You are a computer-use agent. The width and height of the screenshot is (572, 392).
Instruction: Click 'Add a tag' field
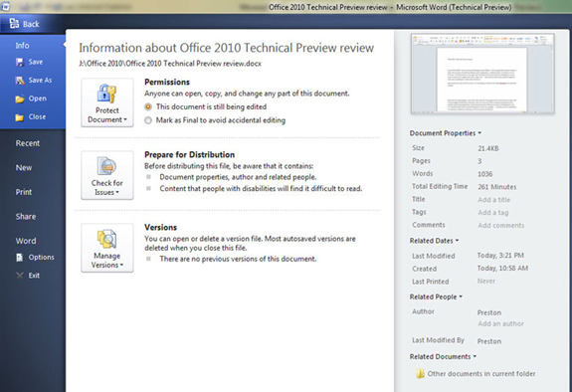point(492,213)
